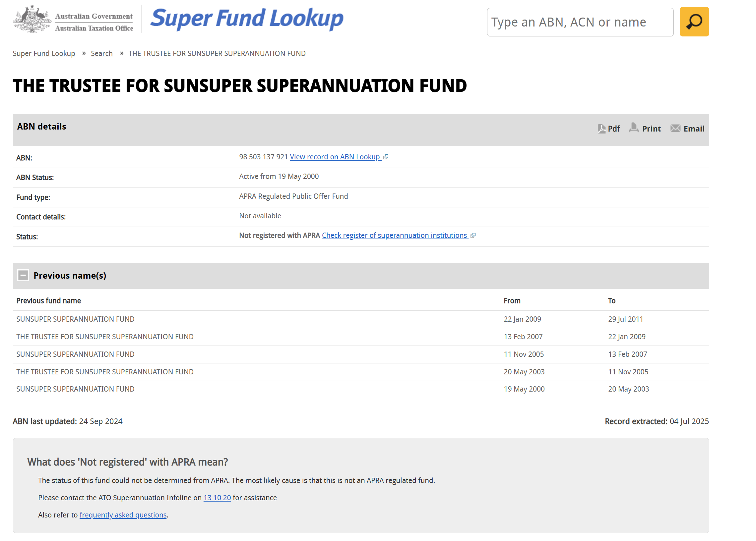Image resolution: width=756 pixels, height=541 pixels.
Task: Click external link icon after ABN Lookup
Action: 386,157
